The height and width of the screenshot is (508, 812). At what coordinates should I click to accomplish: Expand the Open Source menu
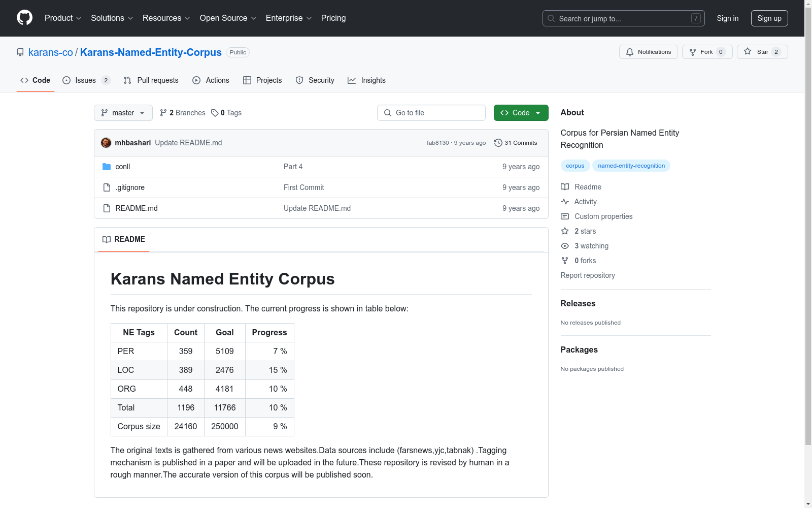point(228,18)
